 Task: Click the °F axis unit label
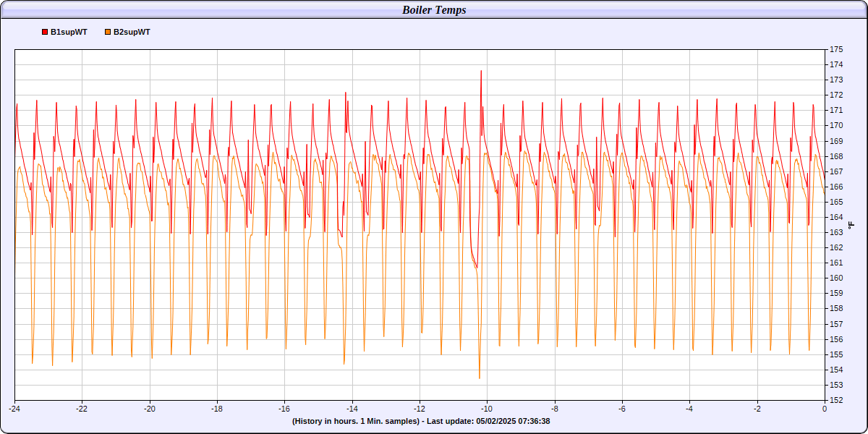pos(851,224)
